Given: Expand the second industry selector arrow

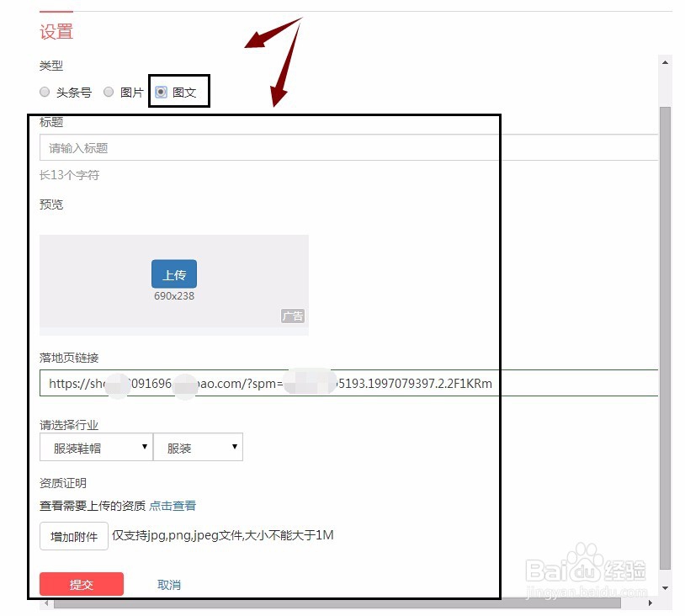Looking at the screenshot, I should point(233,447).
